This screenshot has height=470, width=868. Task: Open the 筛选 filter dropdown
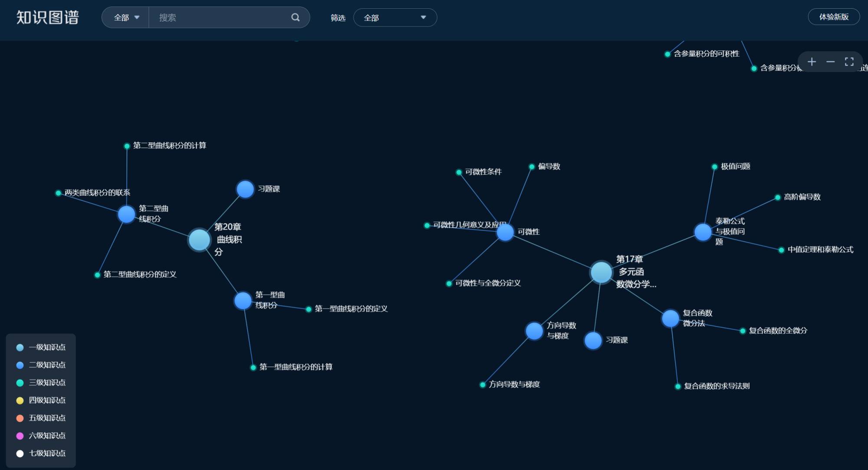(395, 17)
